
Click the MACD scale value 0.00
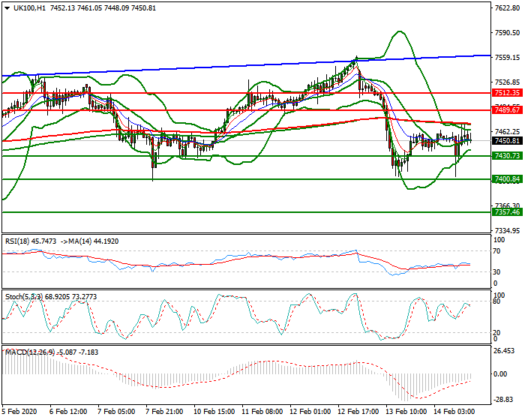click(x=500, y=374)
